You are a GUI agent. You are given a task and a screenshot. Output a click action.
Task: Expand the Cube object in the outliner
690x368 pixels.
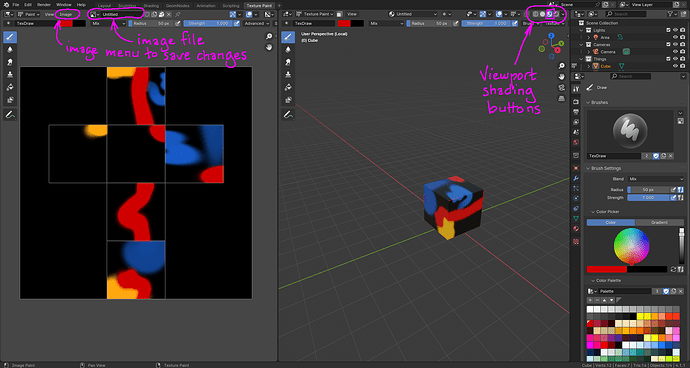(589, 66)
